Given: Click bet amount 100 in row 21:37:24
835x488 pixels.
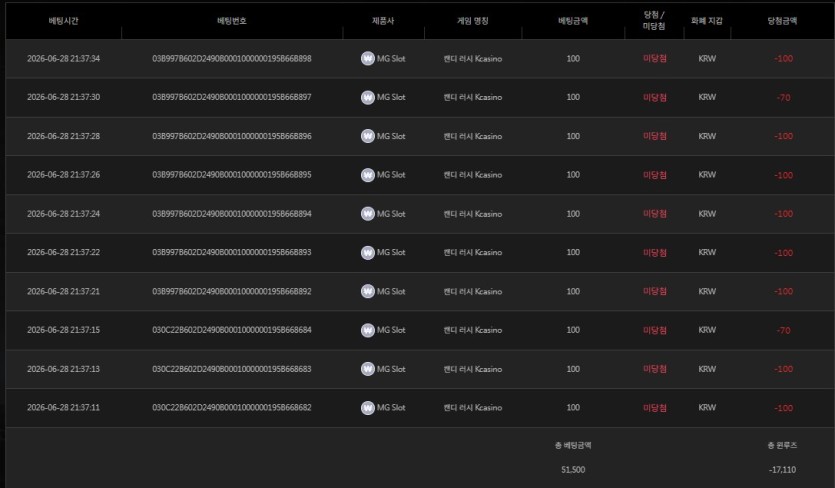Looking at the screenshot, I should pos(573,214).
